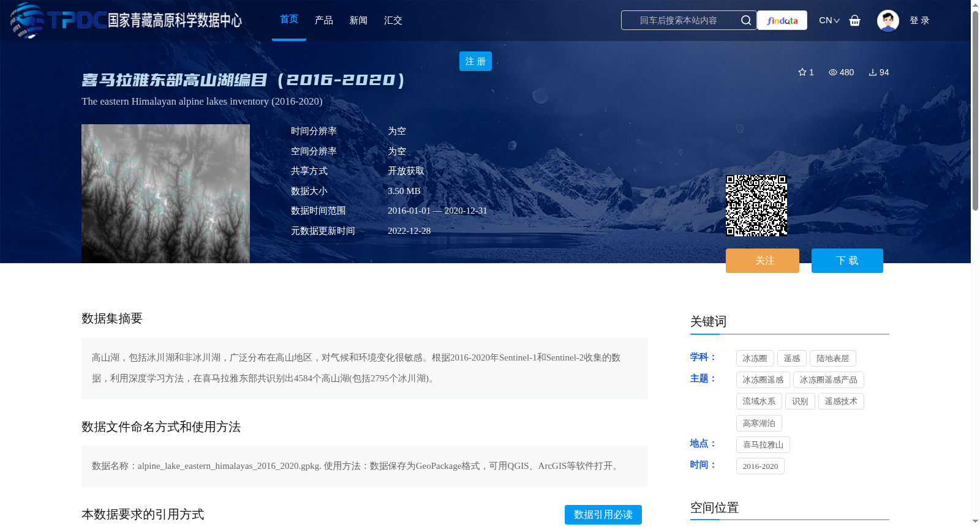
Task: Click the Chinese dataset title heading
Action: click(x=243, y=80)
